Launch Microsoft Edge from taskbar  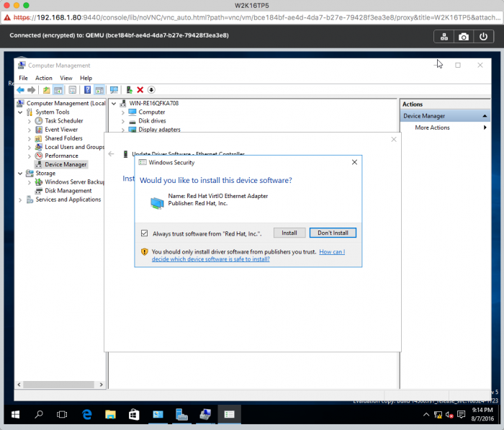point(87,415)
